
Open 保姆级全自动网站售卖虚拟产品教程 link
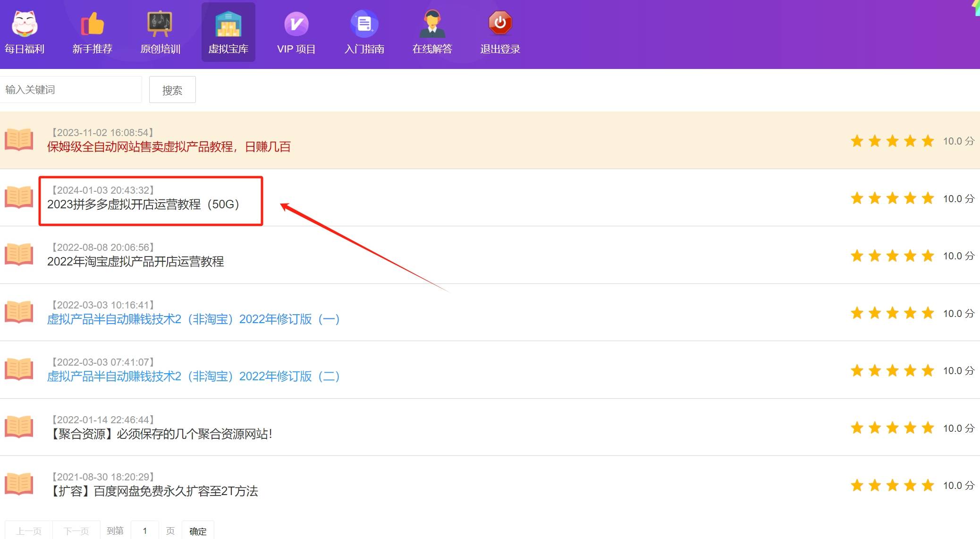(169, 147)
